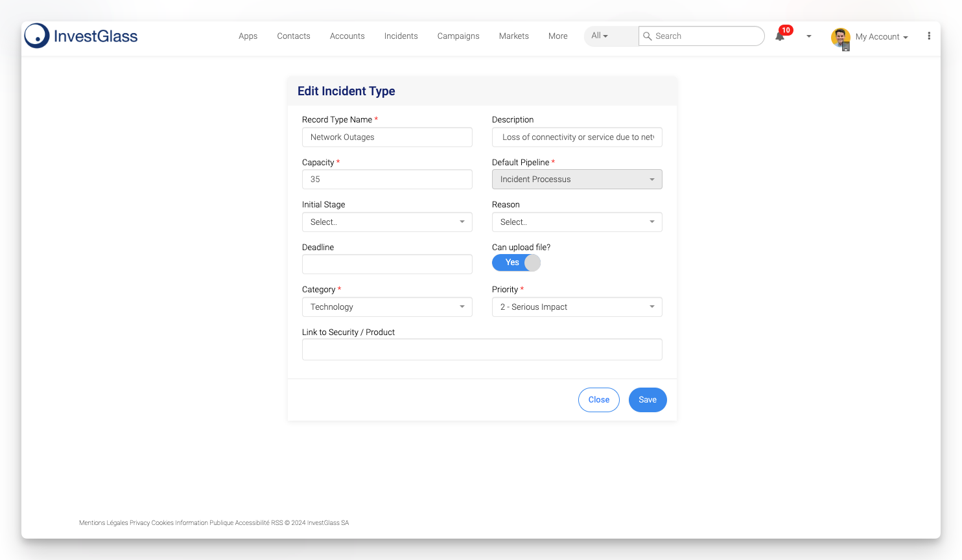Open the Initial Stage dropdown
The width and height of the screenshot is (962, 560).
[x=387, y=222]
